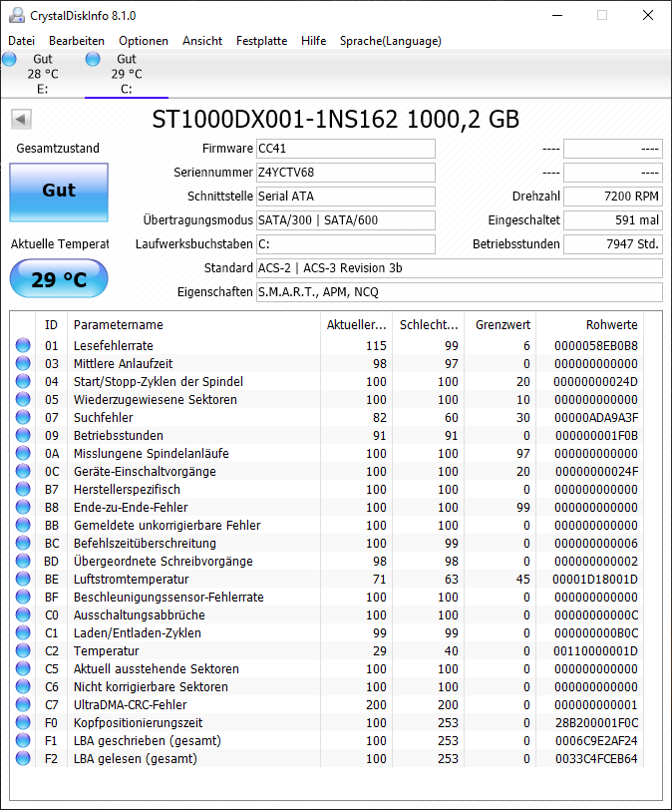Image resolution: width=672 pixels, height=810 pixels.
Task: Click the disk title ST1000DX001-1NS162 1000,2 GB
Action: (335, 120)
